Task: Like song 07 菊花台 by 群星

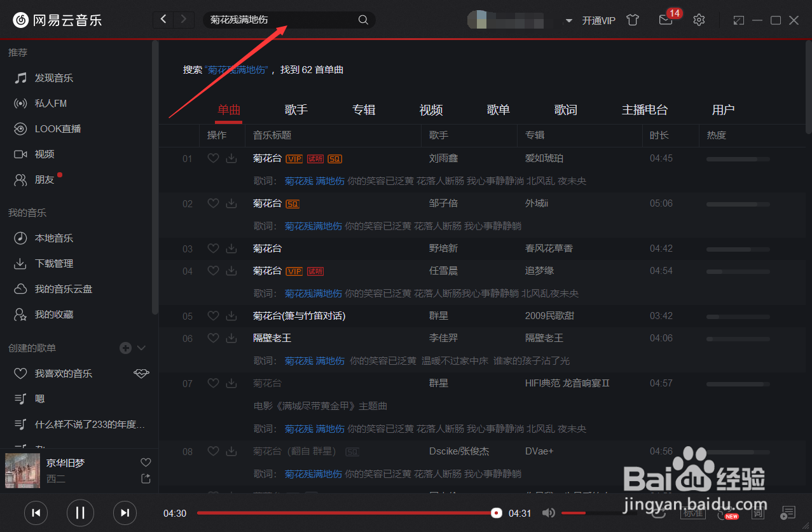Action: pos(213,383)
